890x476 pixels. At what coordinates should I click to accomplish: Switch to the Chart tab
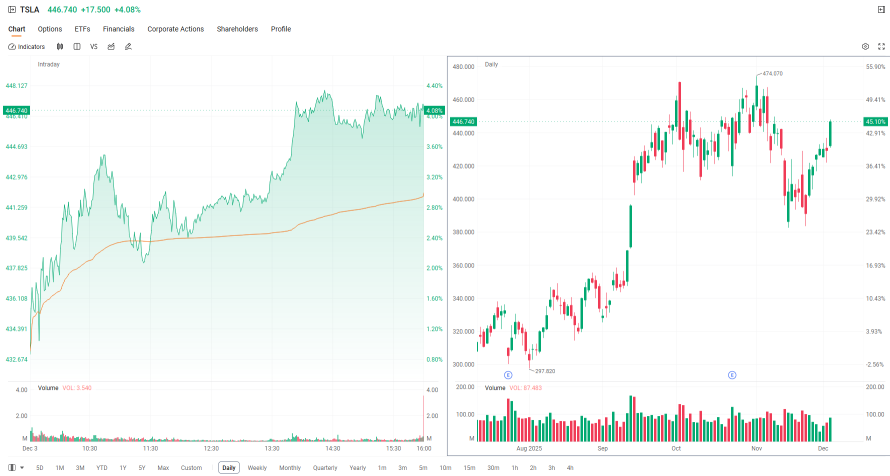click(16, 29)
